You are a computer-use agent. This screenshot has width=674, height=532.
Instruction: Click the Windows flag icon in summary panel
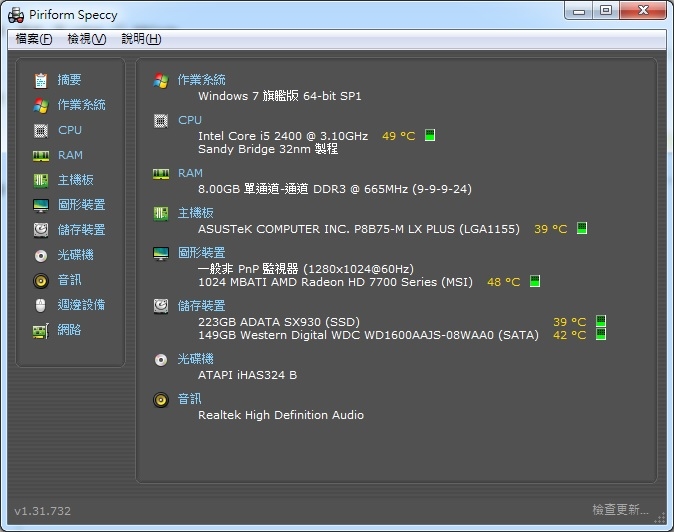click(x=161, y=80)
